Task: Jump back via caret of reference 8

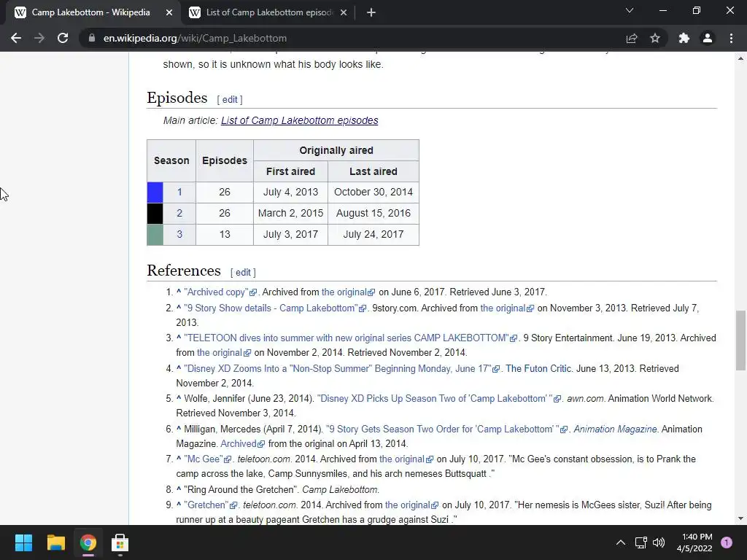Action: [179, 489]
